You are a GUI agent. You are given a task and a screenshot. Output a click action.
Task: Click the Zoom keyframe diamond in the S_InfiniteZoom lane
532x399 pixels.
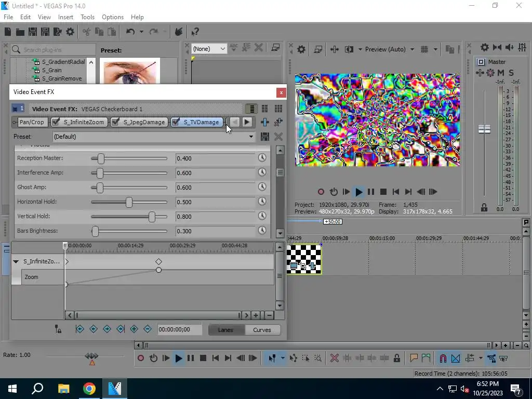tap(158, 262)
